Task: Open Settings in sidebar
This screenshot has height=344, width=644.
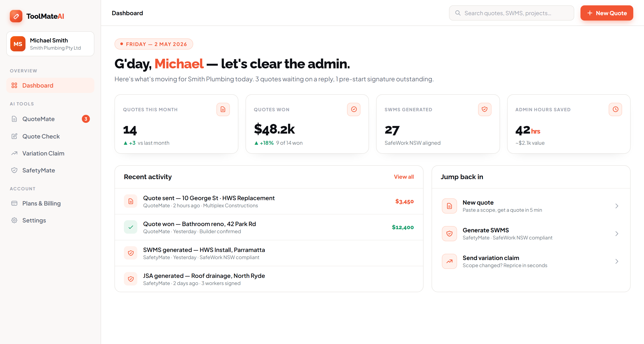Action: click(50, 220)
